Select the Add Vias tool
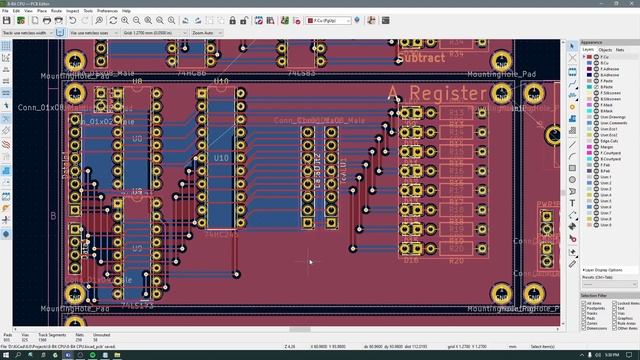The width and height of the screenshot is (640, 360). pyautogui.click(x=572, y=107)
